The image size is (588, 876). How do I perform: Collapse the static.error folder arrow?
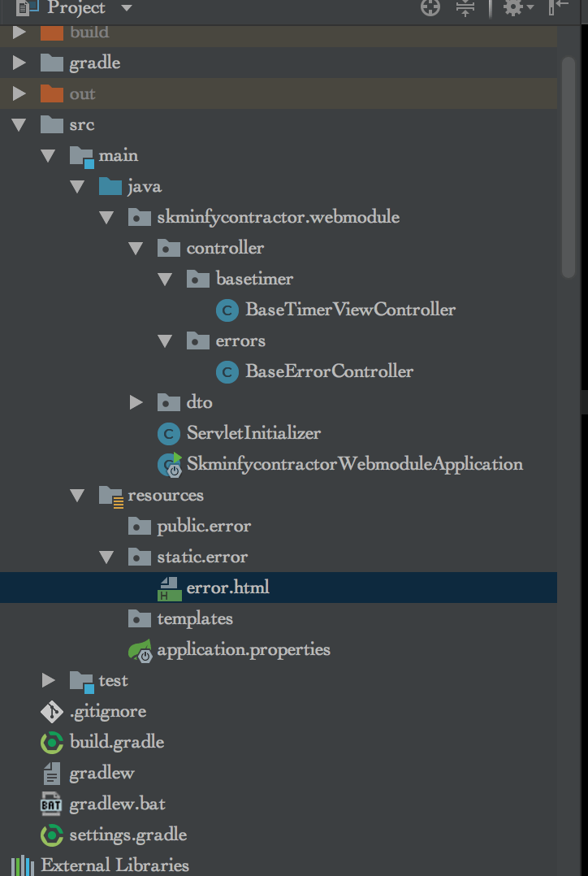[107, 557]
